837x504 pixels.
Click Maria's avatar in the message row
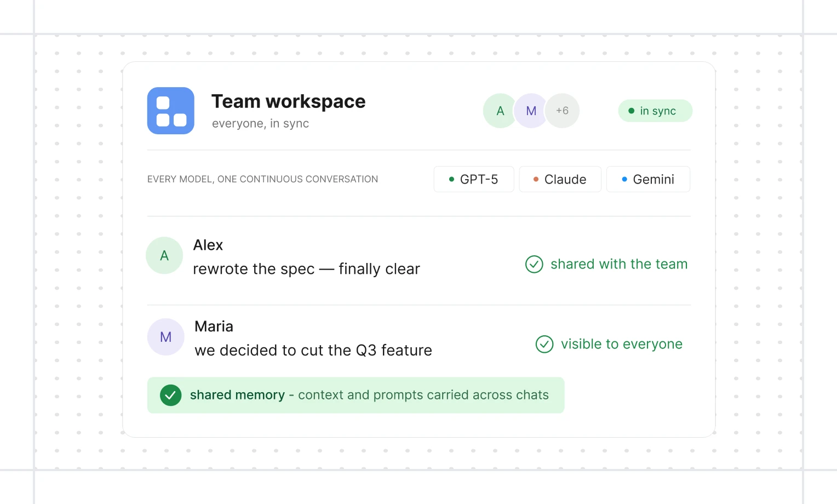pos(166,337)
